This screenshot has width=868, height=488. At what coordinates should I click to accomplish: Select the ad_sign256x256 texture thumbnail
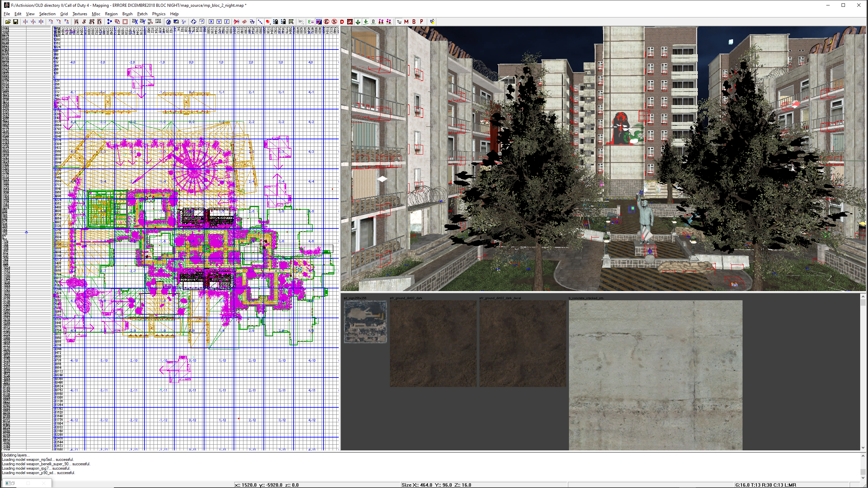pyautogui.click(x=365, y=322)
